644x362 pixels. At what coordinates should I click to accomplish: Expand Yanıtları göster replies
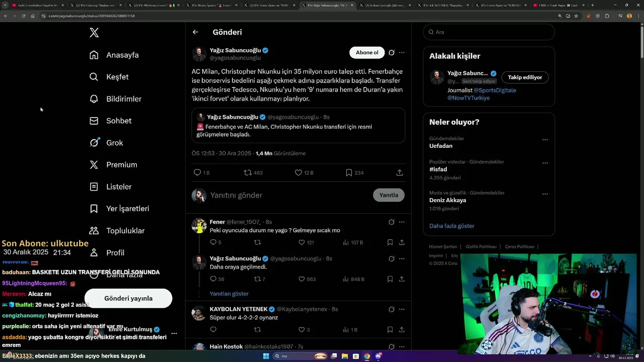pos(229,294)
